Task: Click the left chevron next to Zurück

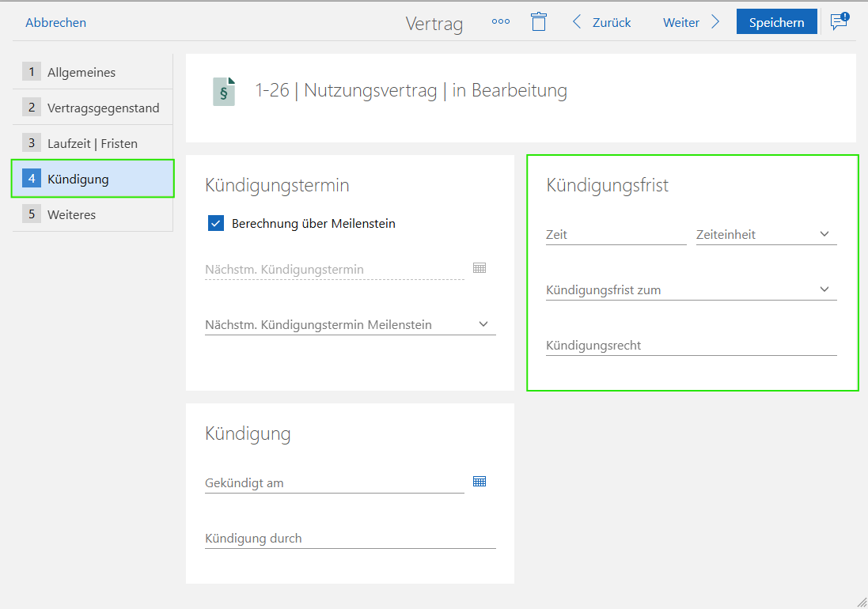Action: pyautogui.click(x=576, y=21)
